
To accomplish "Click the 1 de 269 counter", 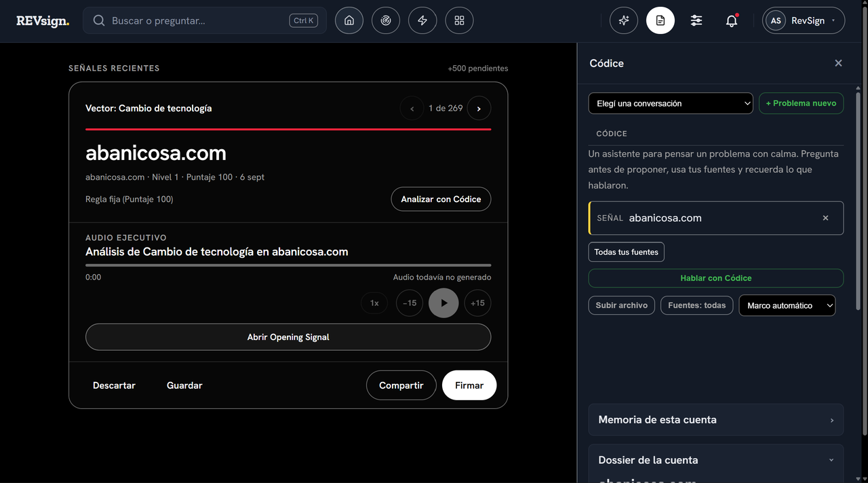I will click(x=446, y=109).
